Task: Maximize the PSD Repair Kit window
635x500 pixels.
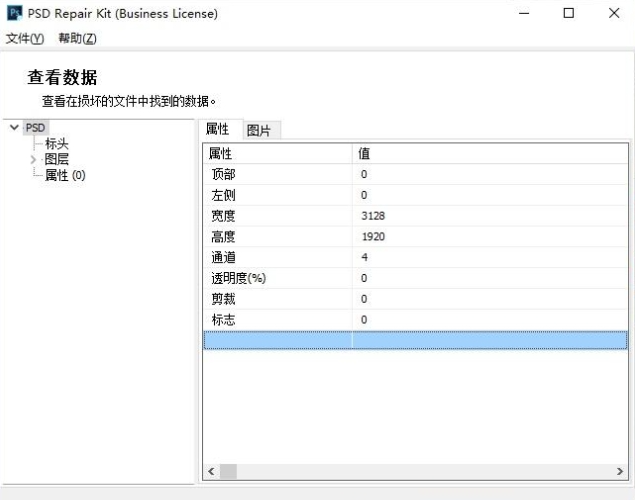Action: click(x=569, y=13)
